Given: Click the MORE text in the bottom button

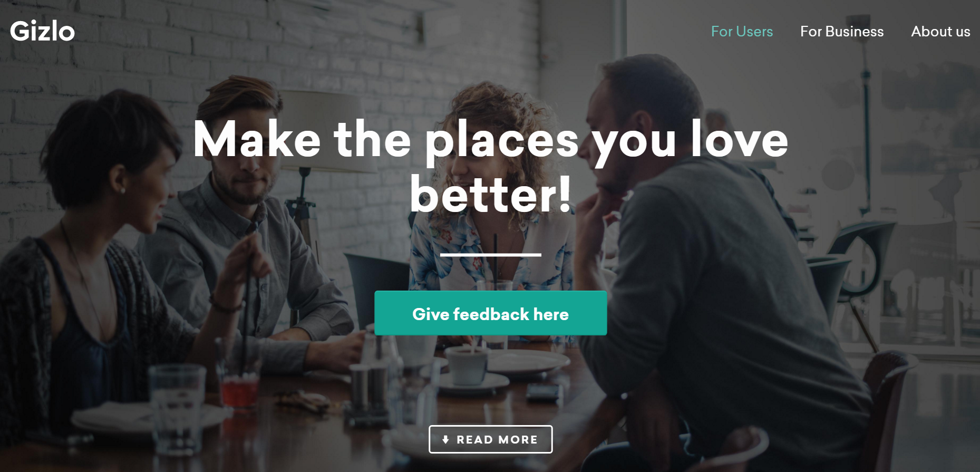Looking at the screenshot, I should coord(518,440).
